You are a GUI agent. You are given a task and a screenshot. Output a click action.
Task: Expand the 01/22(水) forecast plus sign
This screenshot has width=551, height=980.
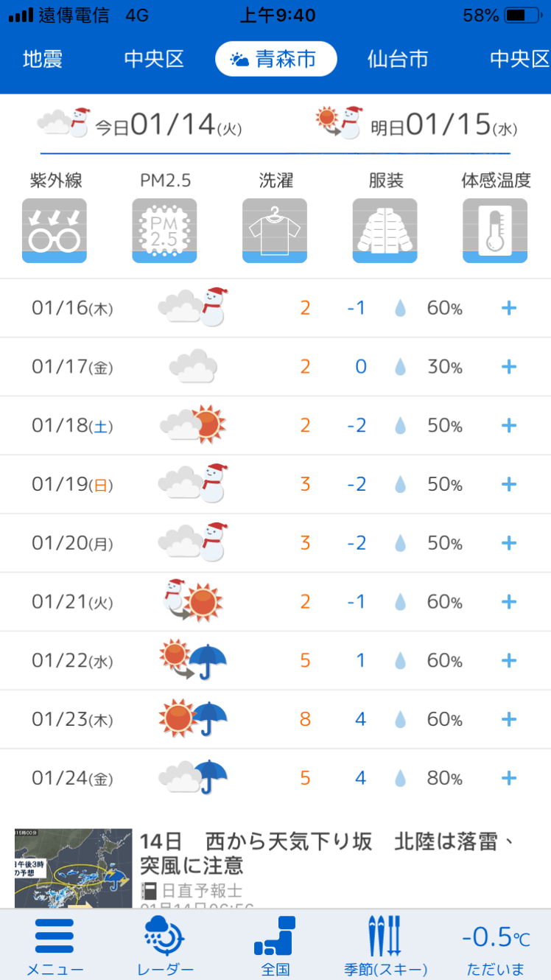click(508, 661)
